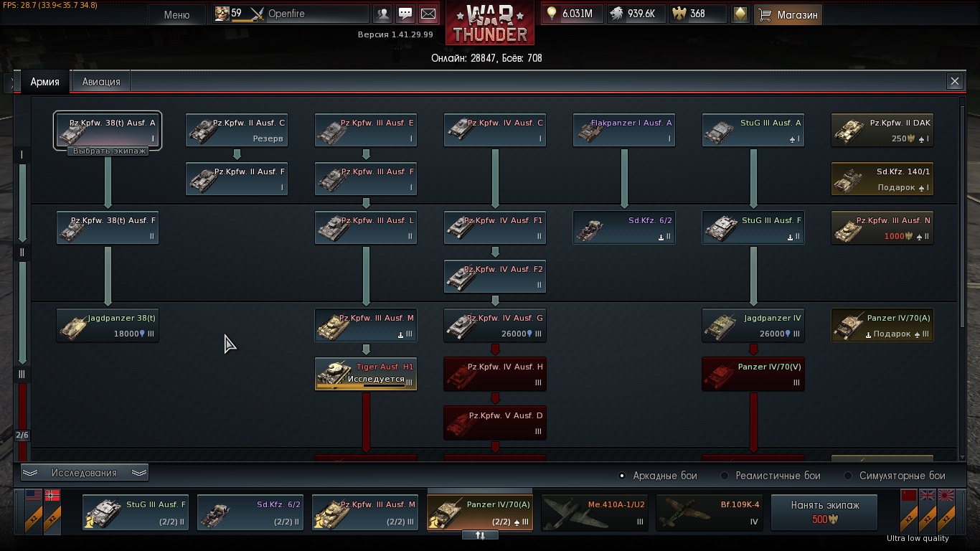
Task: Collapse the Исследования panel left chevron
Action: click(x=30, y=473)
